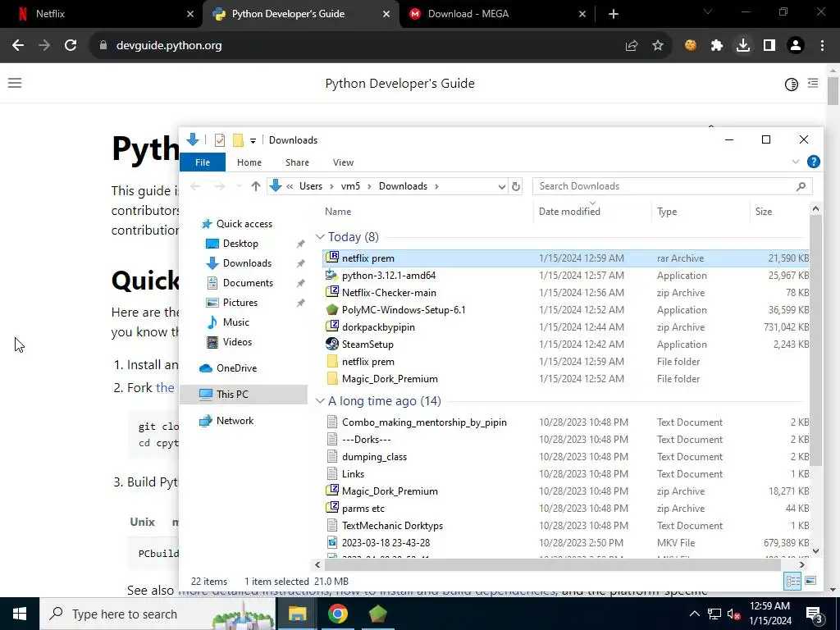Open Chrome three-dot menu
The width and height of the screenshot is (840, 630).
(822, 46)
